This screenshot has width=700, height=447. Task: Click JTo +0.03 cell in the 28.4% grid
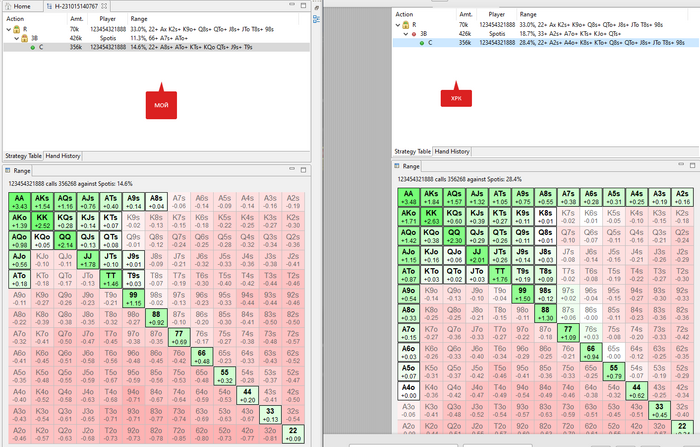(x=477, y=275)
